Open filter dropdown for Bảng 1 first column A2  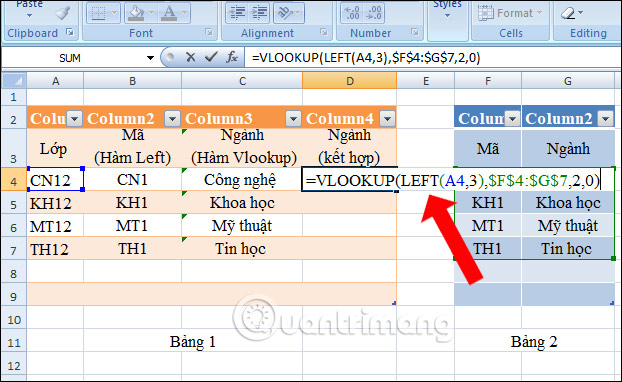click(75, 118)
